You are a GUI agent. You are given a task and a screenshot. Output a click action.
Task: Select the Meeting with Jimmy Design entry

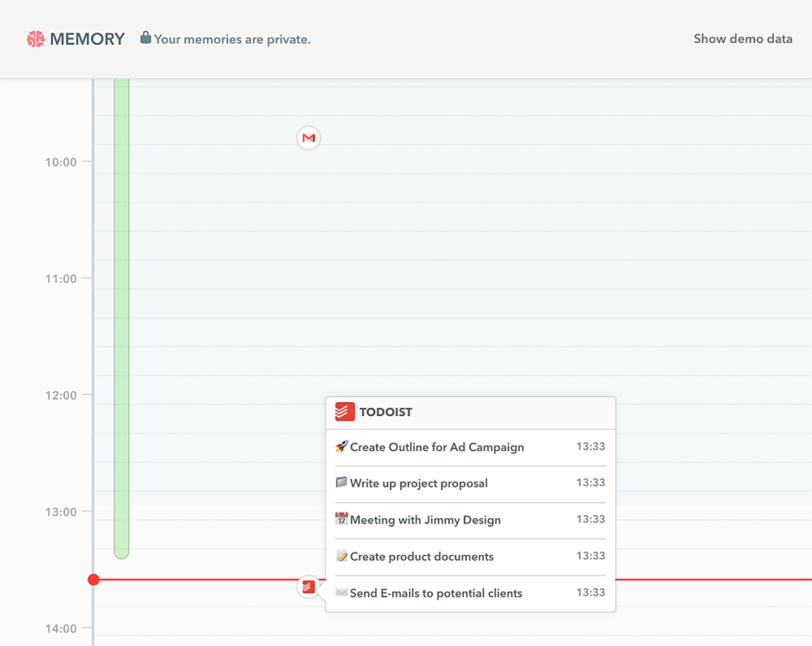[425, 520]
